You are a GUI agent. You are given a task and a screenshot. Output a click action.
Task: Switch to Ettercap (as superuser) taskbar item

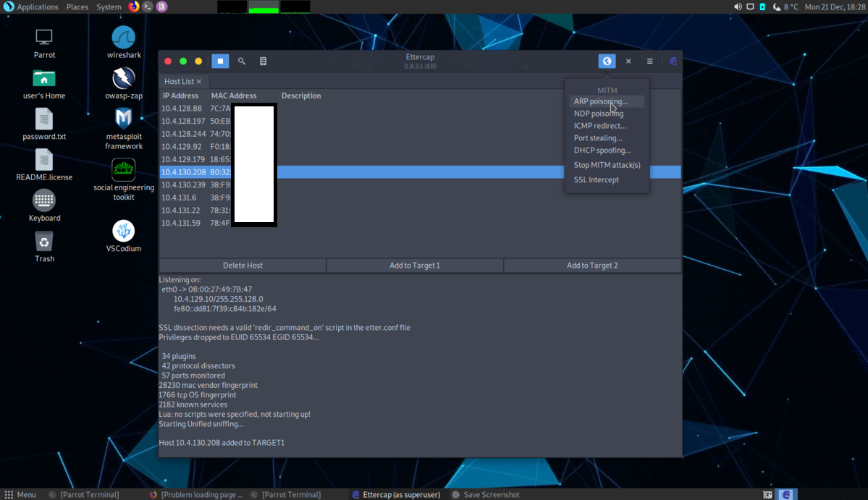click(x=397, y=494)
